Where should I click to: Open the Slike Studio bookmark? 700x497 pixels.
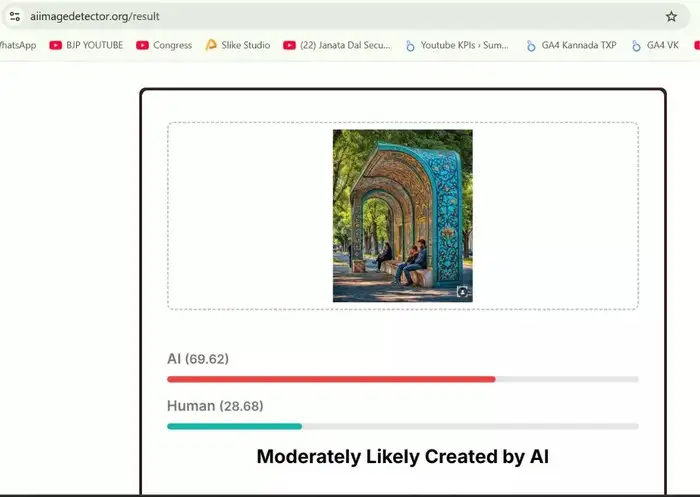click(x=238, y=45)
